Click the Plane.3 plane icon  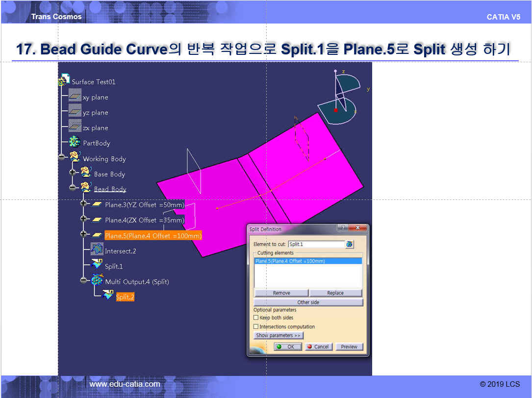tap(97, 204)
